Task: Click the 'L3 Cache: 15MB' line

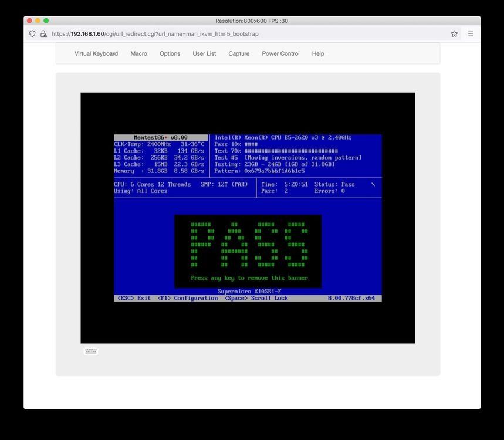Action: (x=159, y=164)
